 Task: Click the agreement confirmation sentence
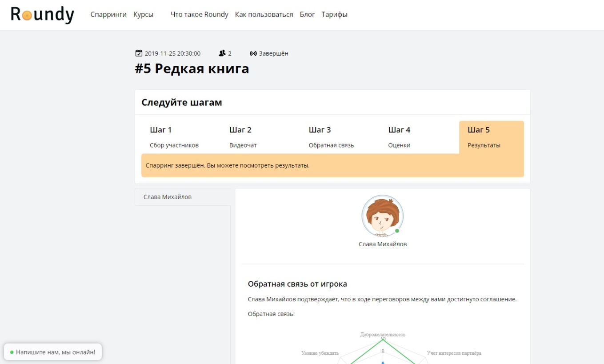click(x=382, y=299)
